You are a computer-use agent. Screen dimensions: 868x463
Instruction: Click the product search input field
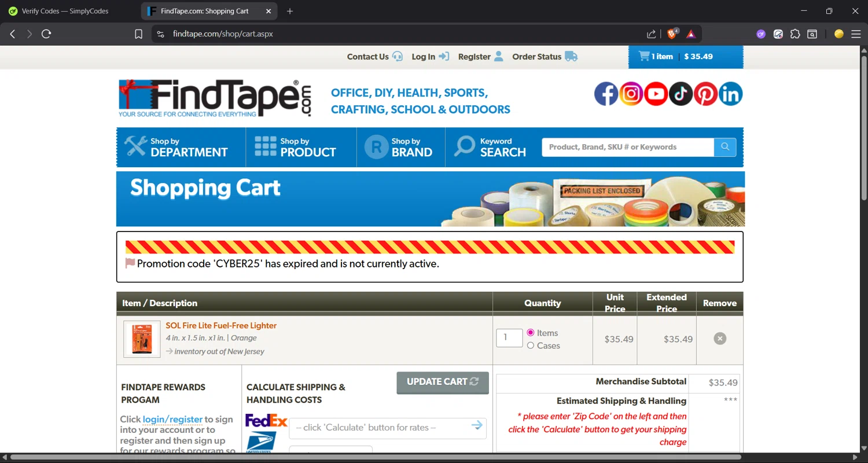pyautogui.click(x=628, y=147)
